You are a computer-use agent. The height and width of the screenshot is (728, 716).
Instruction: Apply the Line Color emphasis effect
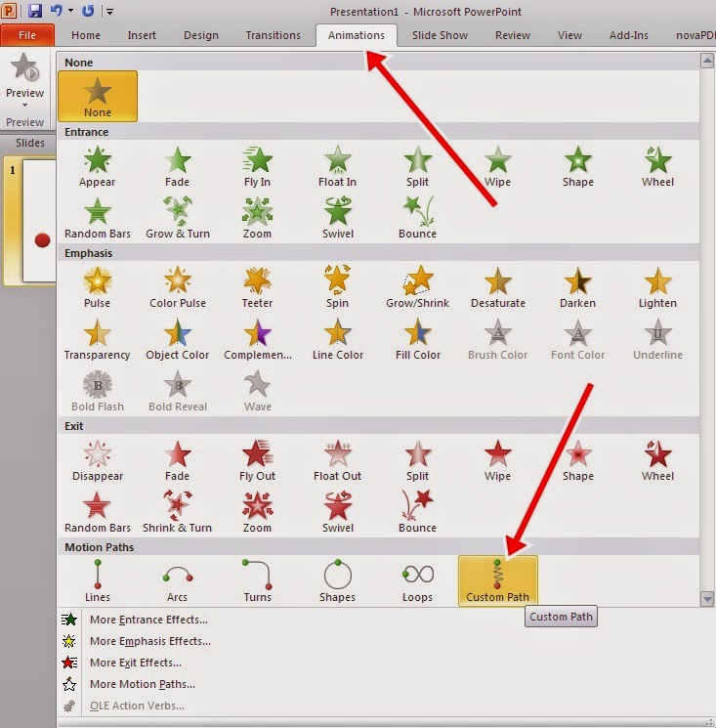pyautogui.click(x=337, y=339)
